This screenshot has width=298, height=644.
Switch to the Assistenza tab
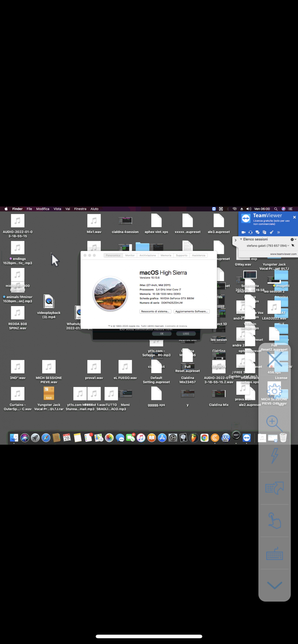[198, 255]
